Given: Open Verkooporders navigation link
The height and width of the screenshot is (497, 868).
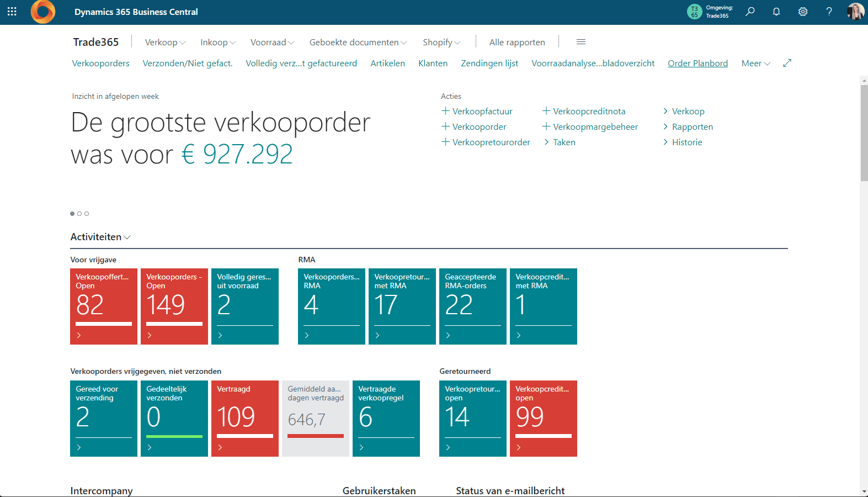Looking at the screenshot, I should (x=101, y=63).
